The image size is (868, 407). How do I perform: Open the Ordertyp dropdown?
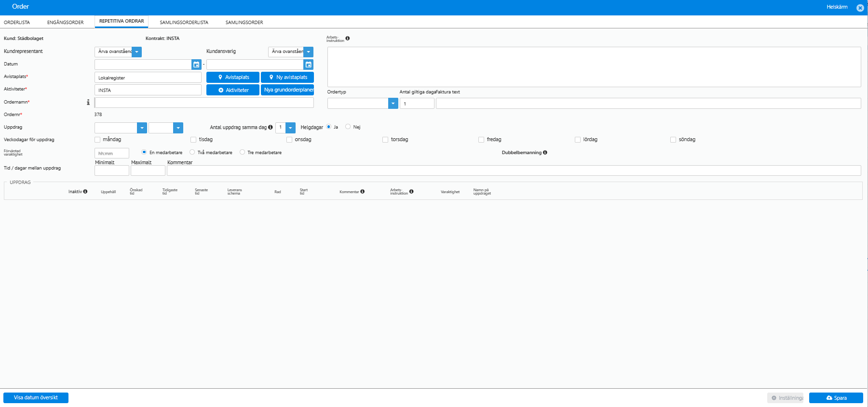(393, 104)
